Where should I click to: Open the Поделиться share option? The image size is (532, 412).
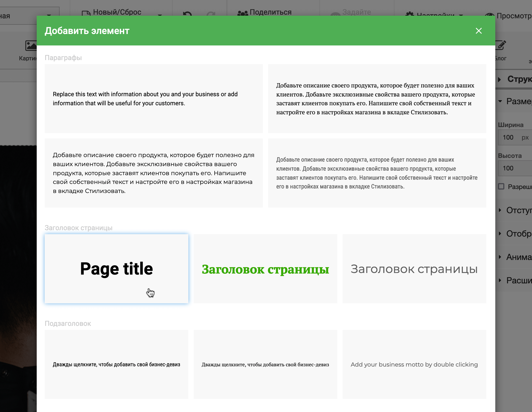coord(265,12)
